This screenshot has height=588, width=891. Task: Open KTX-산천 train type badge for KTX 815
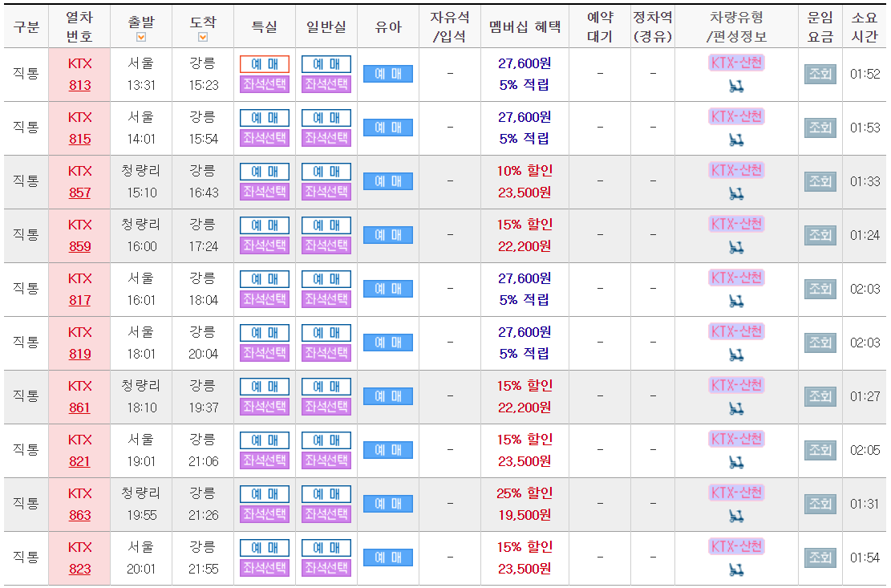736,116
